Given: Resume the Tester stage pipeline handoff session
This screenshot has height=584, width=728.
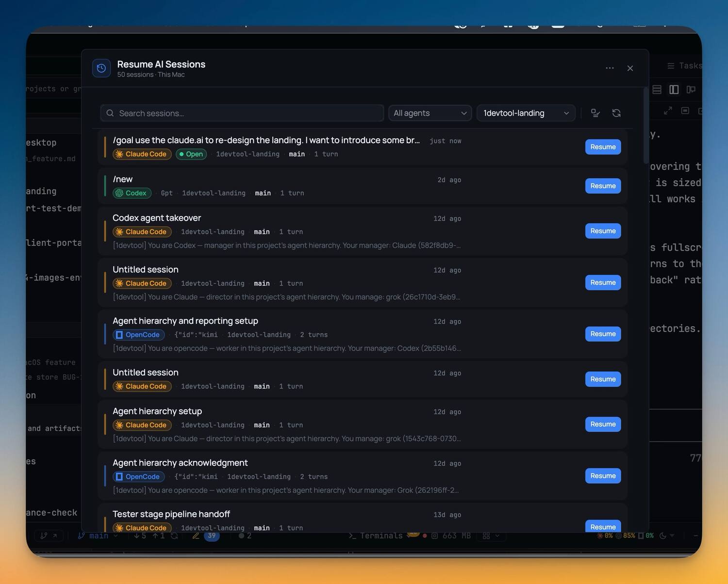Looking at the screenshot, I should coord(603,527).
